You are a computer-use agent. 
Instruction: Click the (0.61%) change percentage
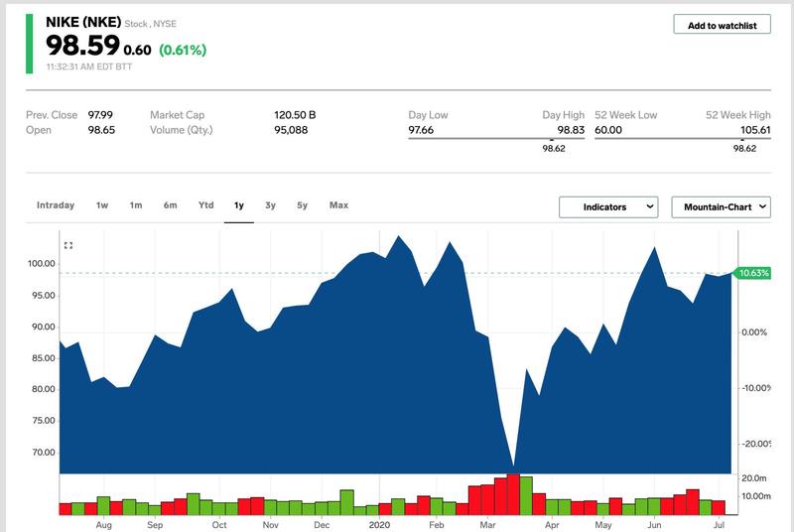(183, 50)
